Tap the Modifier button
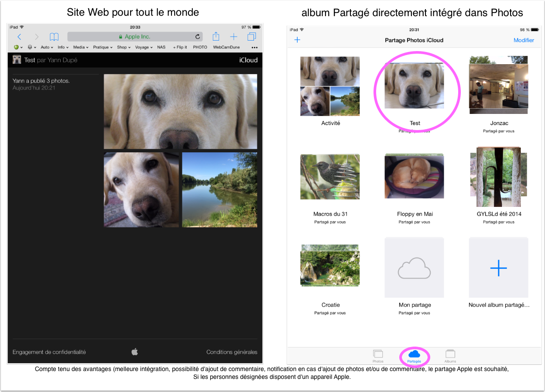Screen dimensions: 545x392 524,40
